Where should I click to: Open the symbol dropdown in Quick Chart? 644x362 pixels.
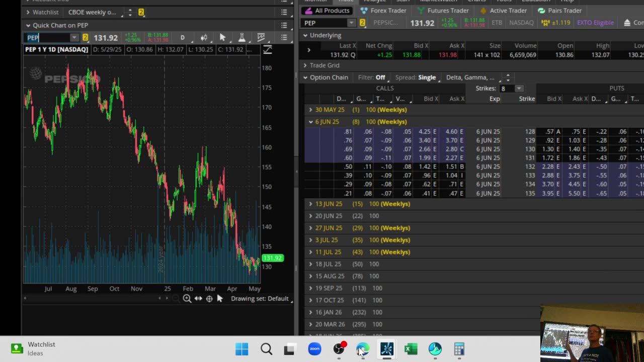point(74,38)
